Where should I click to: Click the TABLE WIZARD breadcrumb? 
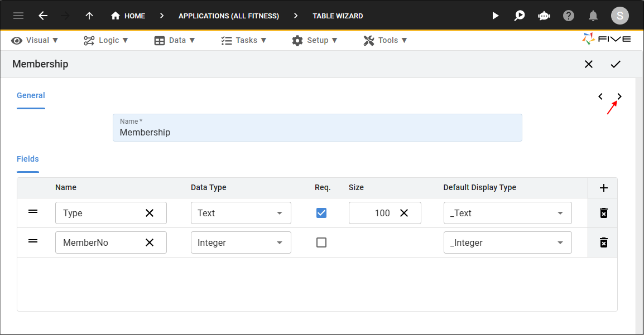pos(338,16)
